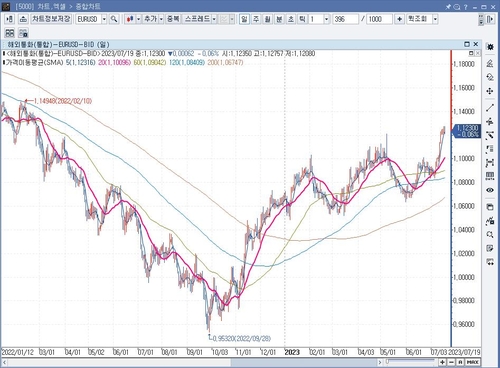Select the 초 second period toggle
The width and height of the screenshot is (500, 368).
coord(291,19)
